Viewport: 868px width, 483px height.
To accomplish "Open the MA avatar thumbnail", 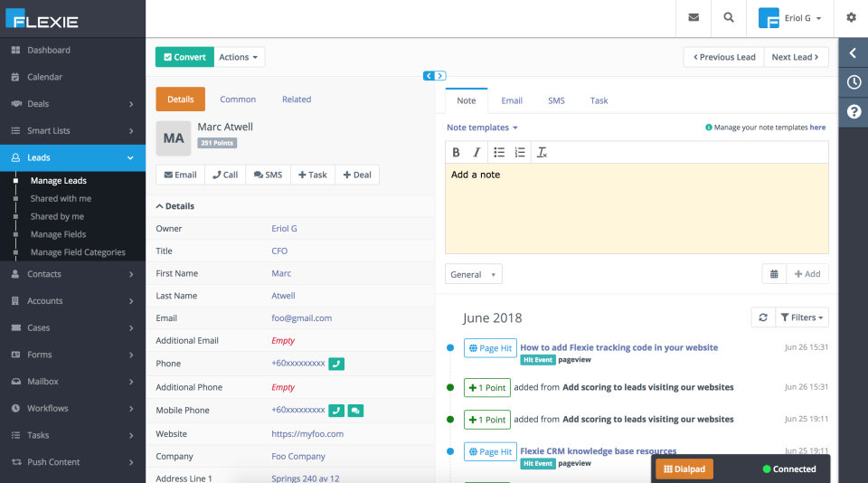I will [x=174, y=138].
